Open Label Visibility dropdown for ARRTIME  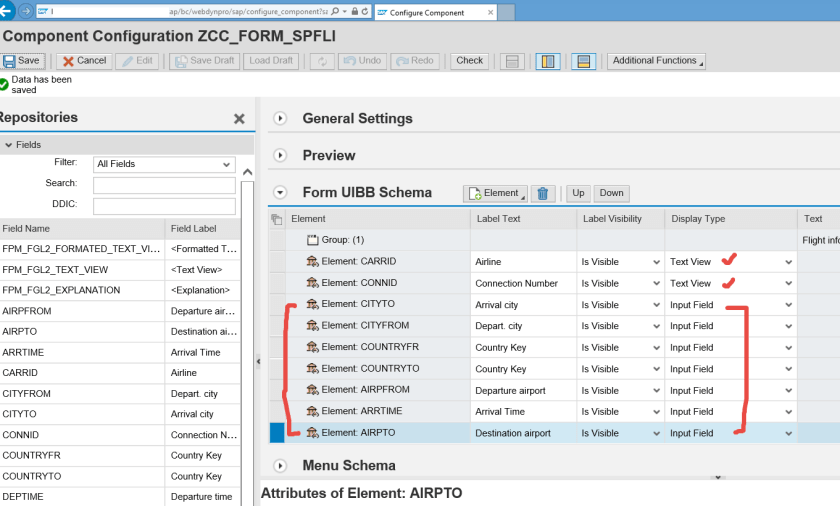(x=656, y=412)
